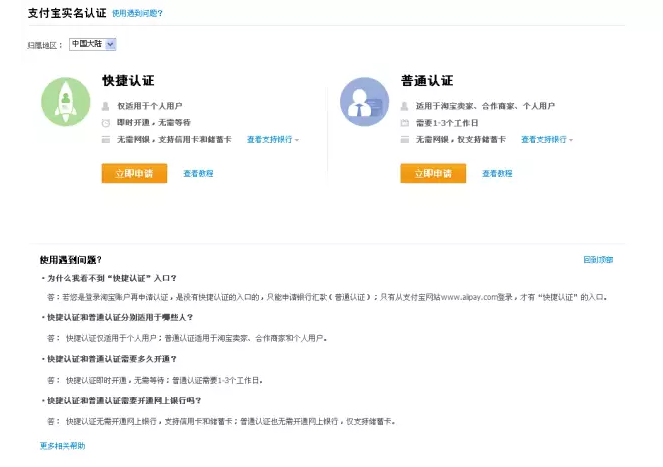Click the 回到顶部 link
This screenshot has width=663, height=467.
pyautogui.click(x=598, y=259)
